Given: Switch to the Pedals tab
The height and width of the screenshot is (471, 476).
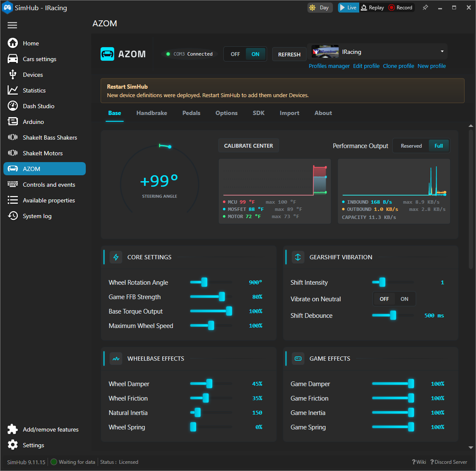Looking at the screenshot, I should point(191,113).
